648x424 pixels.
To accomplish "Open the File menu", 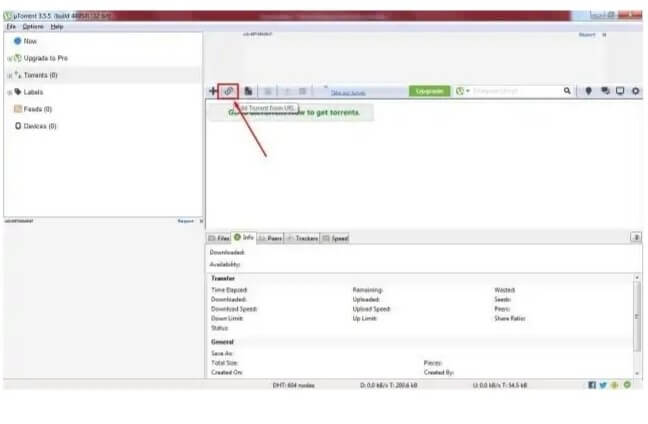I will click(11, 26).
